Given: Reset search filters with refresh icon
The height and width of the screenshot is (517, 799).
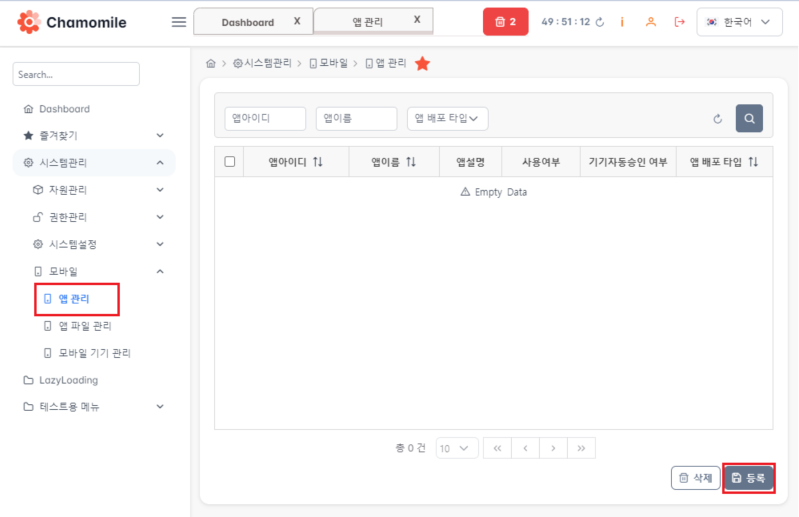Looking at the screenshot, I should [717, 119].
